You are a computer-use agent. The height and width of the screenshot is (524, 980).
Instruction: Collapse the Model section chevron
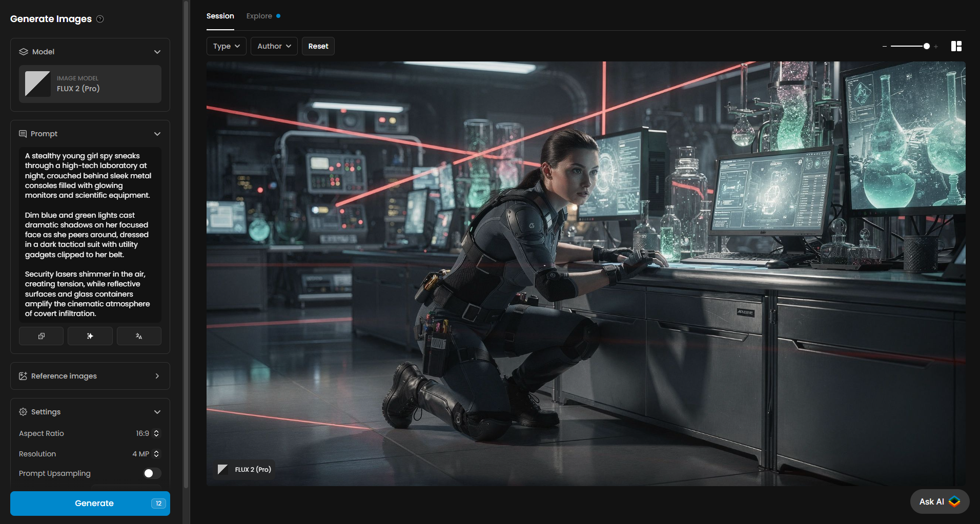pyautogui.click(x=157, y=52)
